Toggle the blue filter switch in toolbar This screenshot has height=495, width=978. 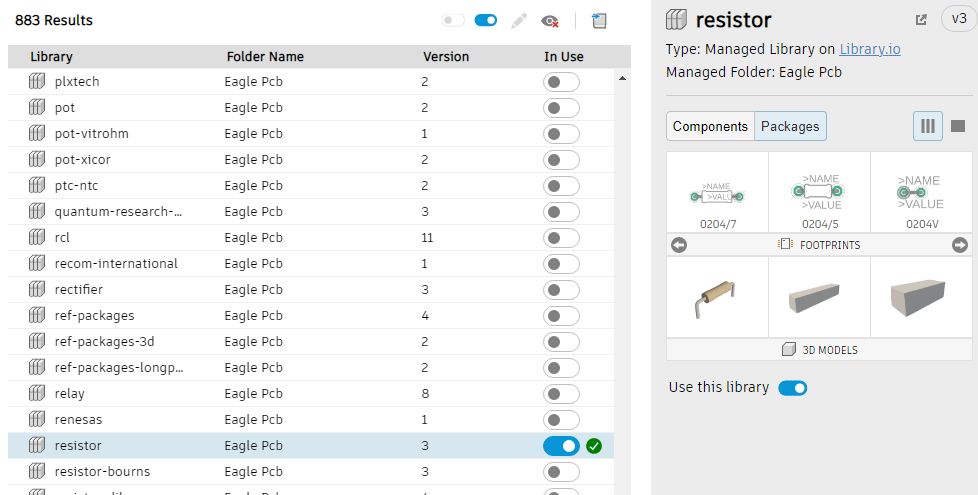[x=486, y=21]
